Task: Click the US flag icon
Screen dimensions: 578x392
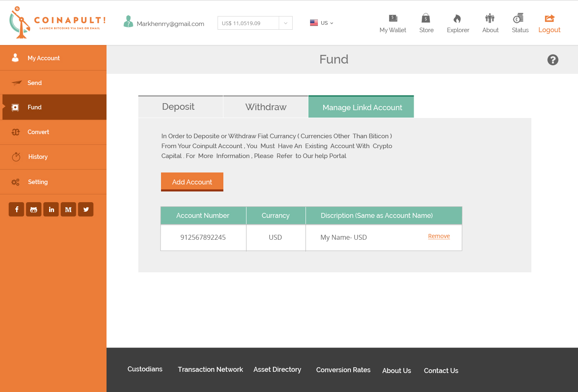Action: coord(314,23)
